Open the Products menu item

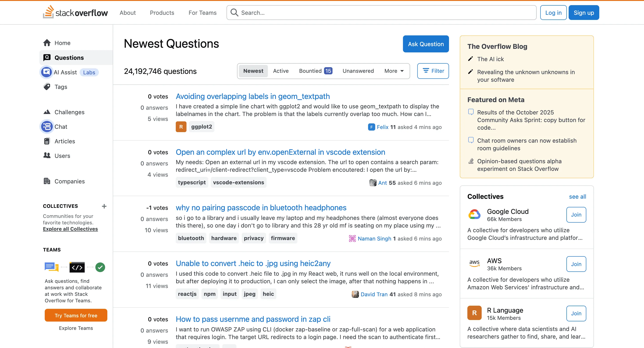[x=162, y=13]
